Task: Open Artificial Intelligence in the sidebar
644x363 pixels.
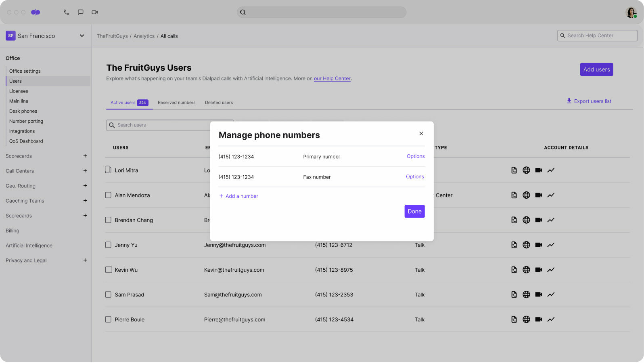Action: (29, 246)
